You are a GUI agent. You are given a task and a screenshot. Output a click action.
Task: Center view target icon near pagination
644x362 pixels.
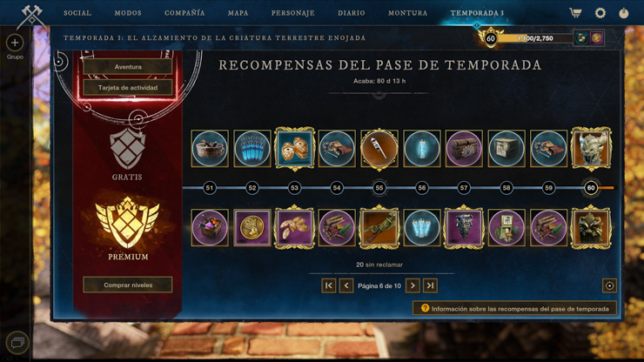[x=609, y=285]
